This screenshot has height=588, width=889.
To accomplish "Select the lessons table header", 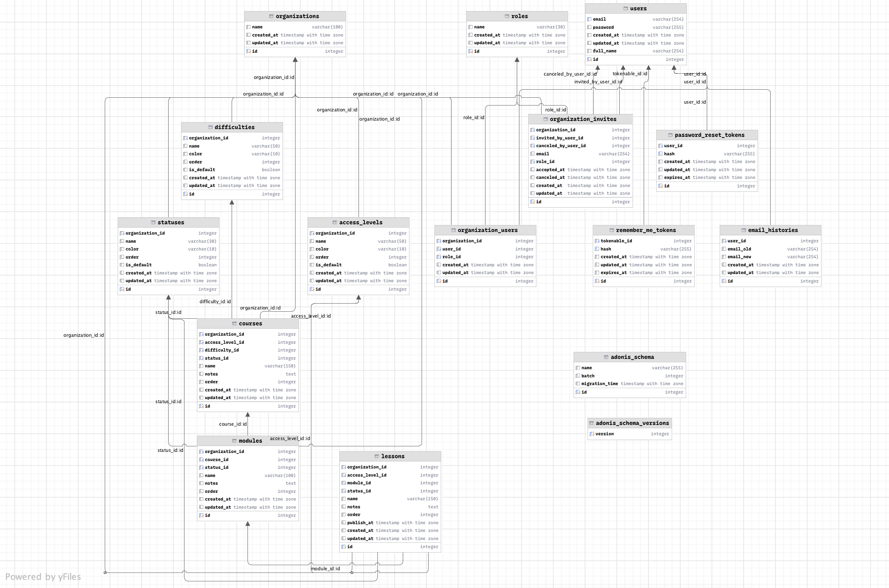I will click(390, 456).
